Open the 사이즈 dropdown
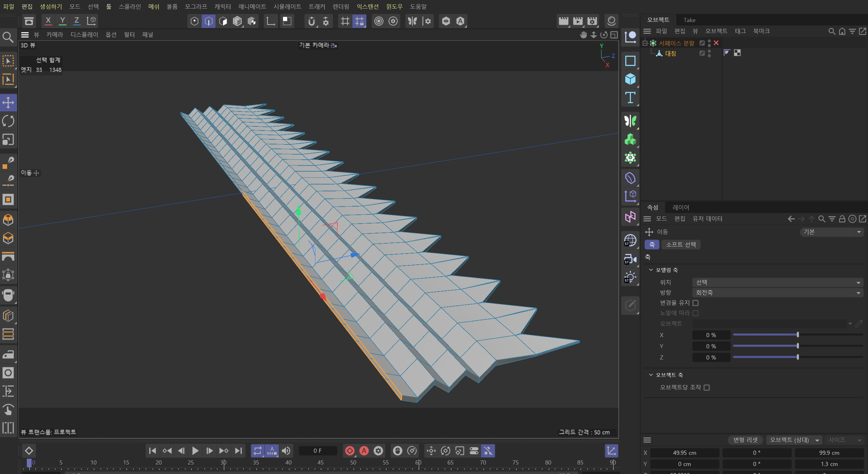 point(845,440)
